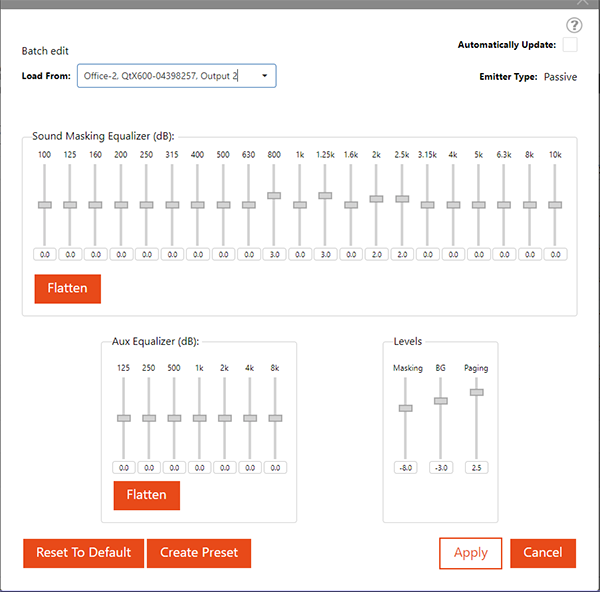Click the Paging level slider handle

(x=477, y=392)
